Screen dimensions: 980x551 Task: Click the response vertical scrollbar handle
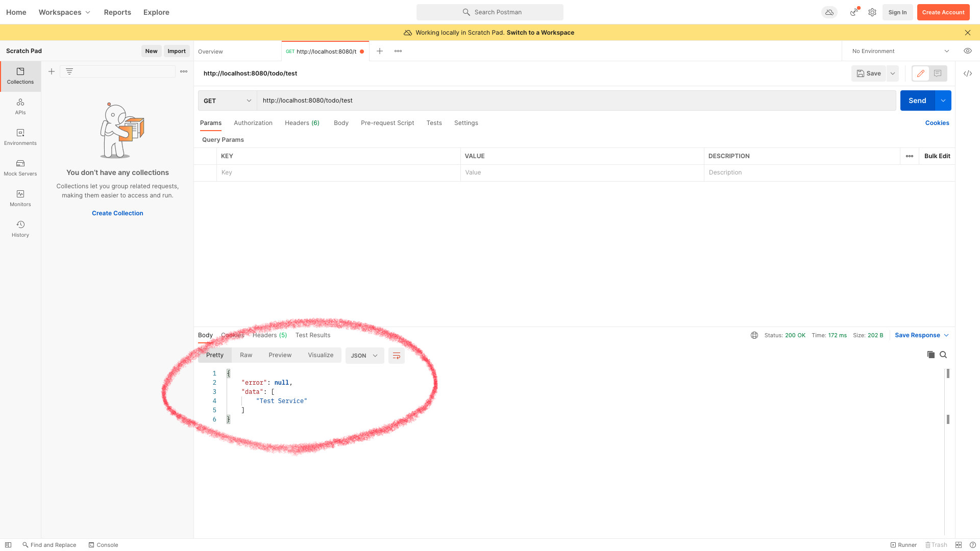948,373
